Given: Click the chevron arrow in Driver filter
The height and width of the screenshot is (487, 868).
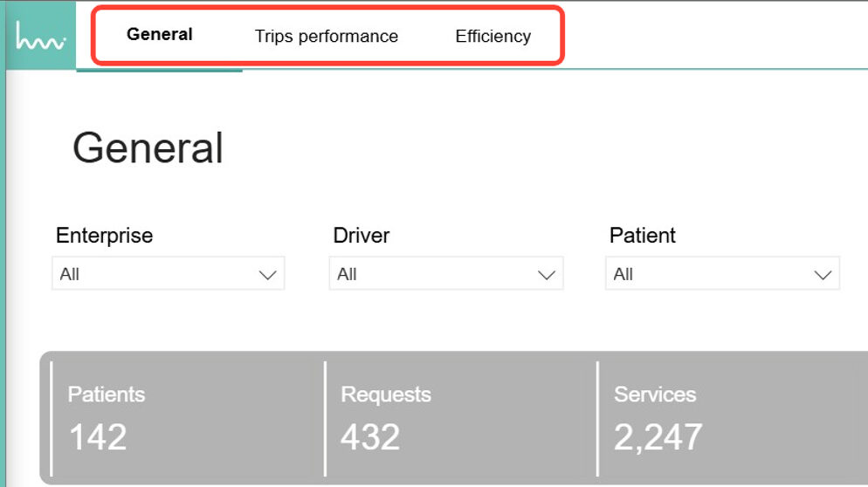Looking at the screenshot, I should [x=547, y=275].
